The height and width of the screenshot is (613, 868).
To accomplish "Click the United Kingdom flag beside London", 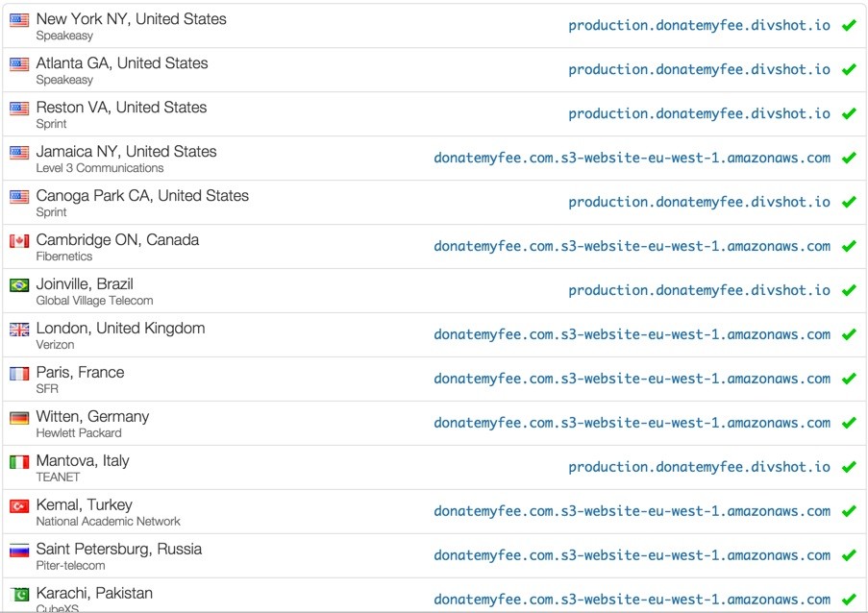I will coord(19,330).
